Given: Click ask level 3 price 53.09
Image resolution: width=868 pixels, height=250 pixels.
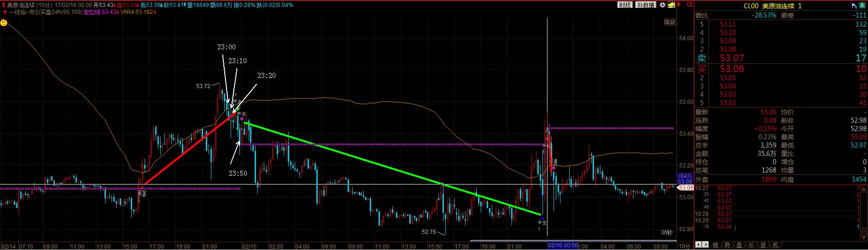Looking at the screenshot, I should click(x=728, y=41).
